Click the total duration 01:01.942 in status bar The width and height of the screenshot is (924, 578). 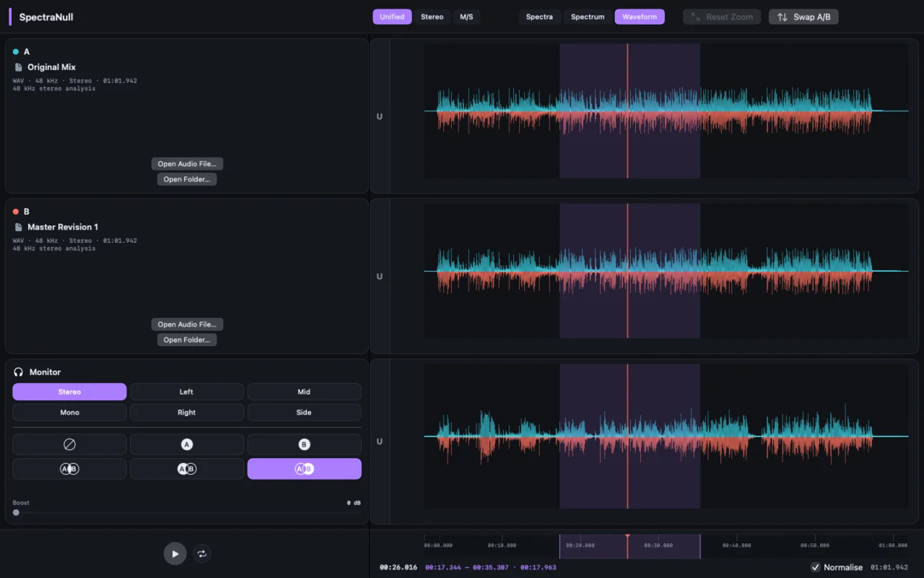(889, 567)
